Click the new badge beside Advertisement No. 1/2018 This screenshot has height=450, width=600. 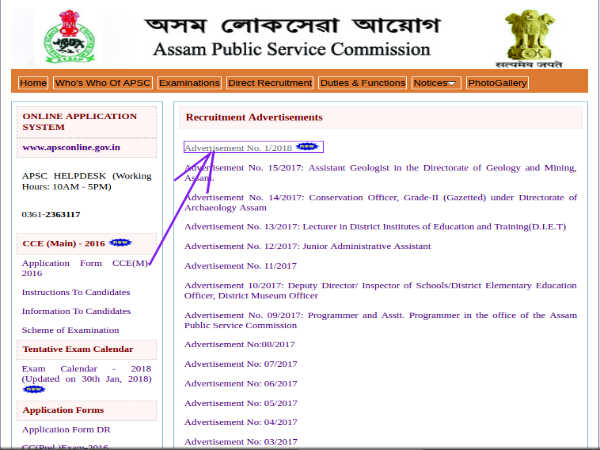coord(307,147)
